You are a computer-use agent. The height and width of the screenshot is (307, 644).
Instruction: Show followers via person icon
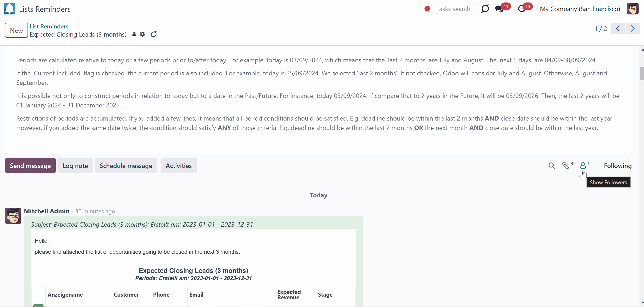tap(585, 165)
